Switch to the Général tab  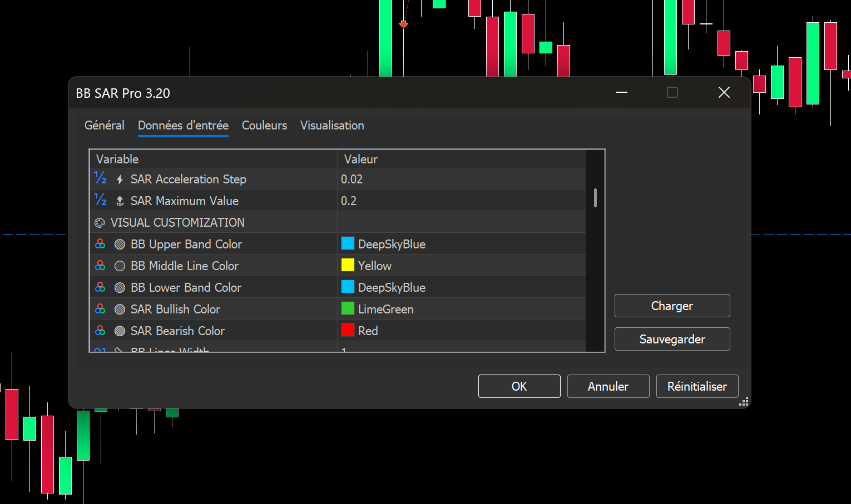coord(104,126)
